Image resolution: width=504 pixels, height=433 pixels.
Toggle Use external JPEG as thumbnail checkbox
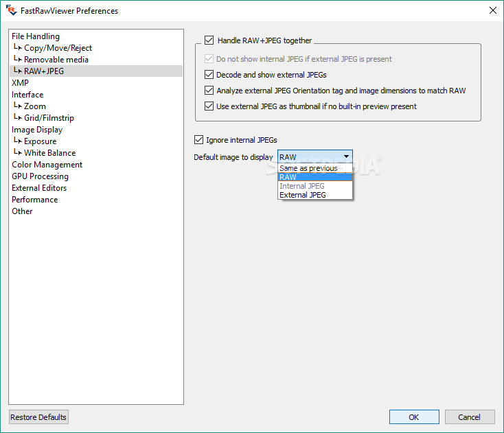coord(209,106)
